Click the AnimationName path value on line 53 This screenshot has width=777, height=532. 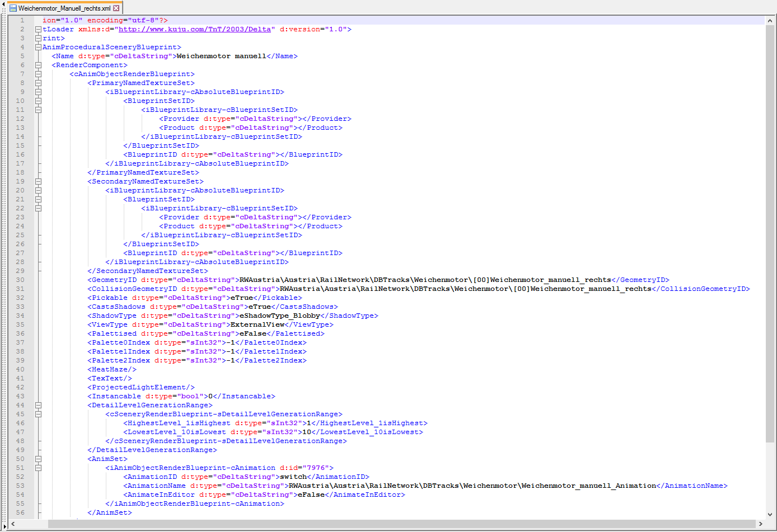472,486
